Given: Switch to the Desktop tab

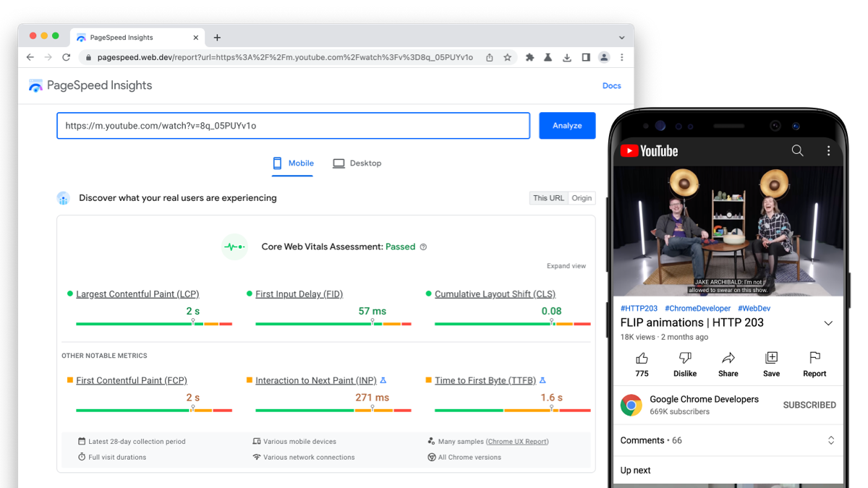Looking at the screenshot, I should point(357,163).
